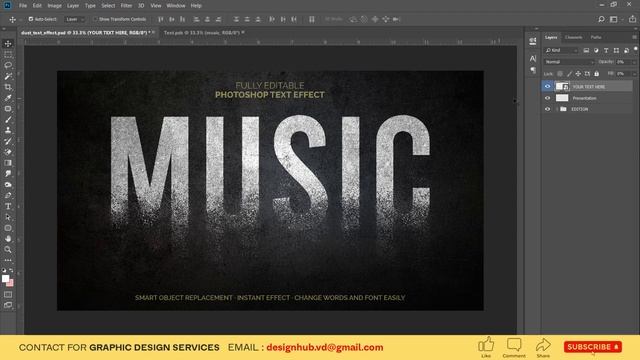Select the Lasso tool
Image resolution: width=640 pixels, height=360 pixels.
[8, 65]
